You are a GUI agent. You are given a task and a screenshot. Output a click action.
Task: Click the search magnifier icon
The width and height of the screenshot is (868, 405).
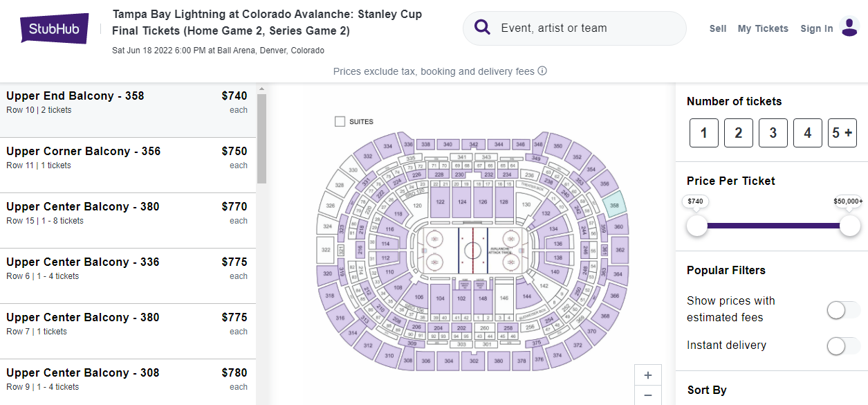pos(483,28)
